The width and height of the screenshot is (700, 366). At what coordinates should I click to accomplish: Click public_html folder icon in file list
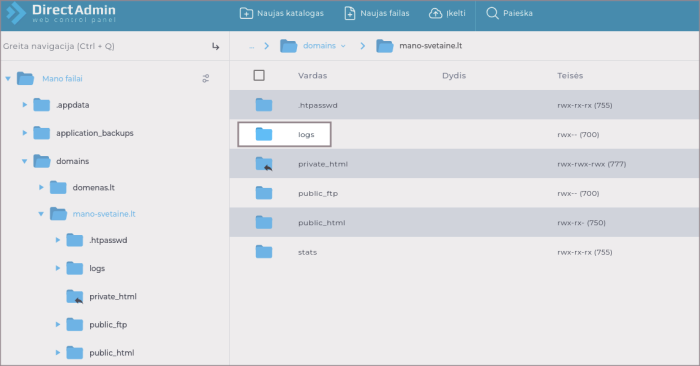point(264,222)
